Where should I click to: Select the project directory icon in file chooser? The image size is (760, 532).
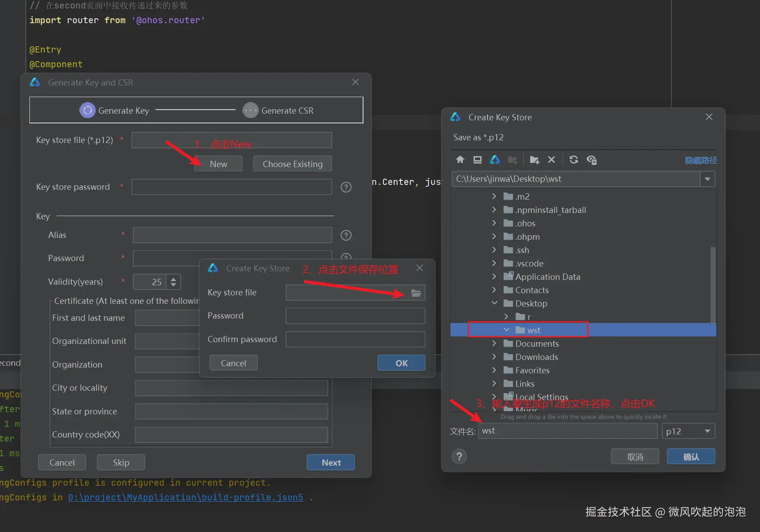pos(495,160)
